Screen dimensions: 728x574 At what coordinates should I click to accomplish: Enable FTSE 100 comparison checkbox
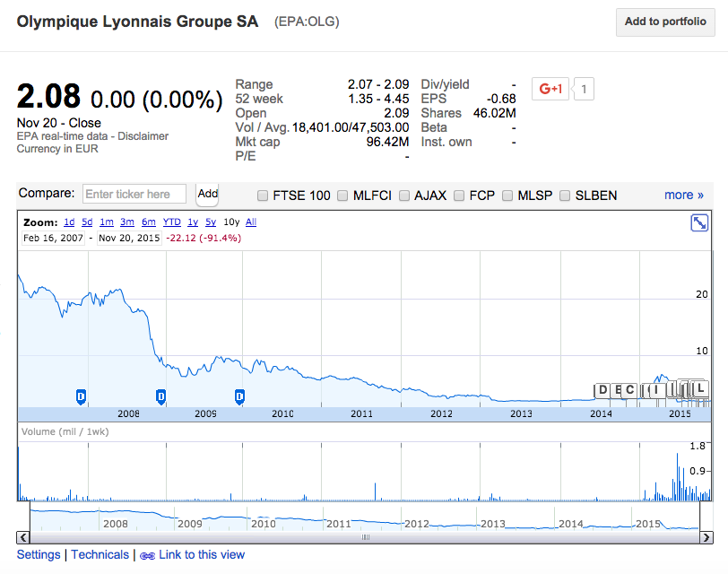263,196
